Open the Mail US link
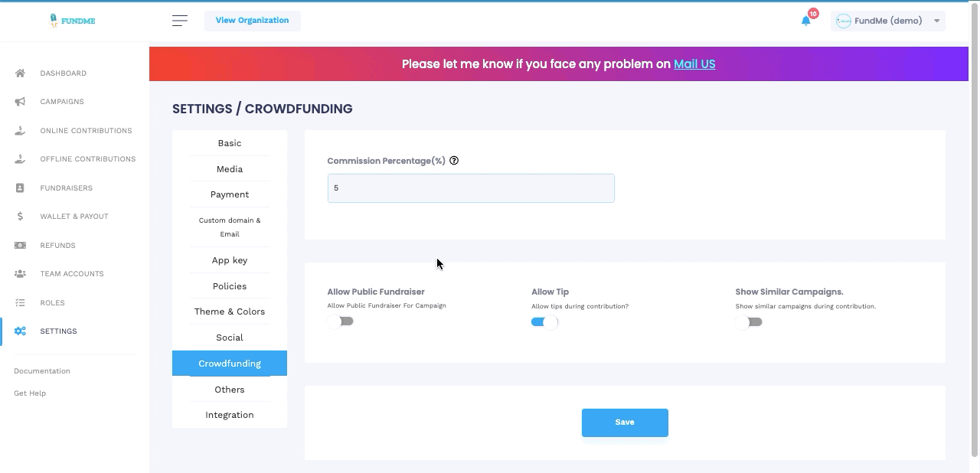980x473 pixels. (694, 64)
